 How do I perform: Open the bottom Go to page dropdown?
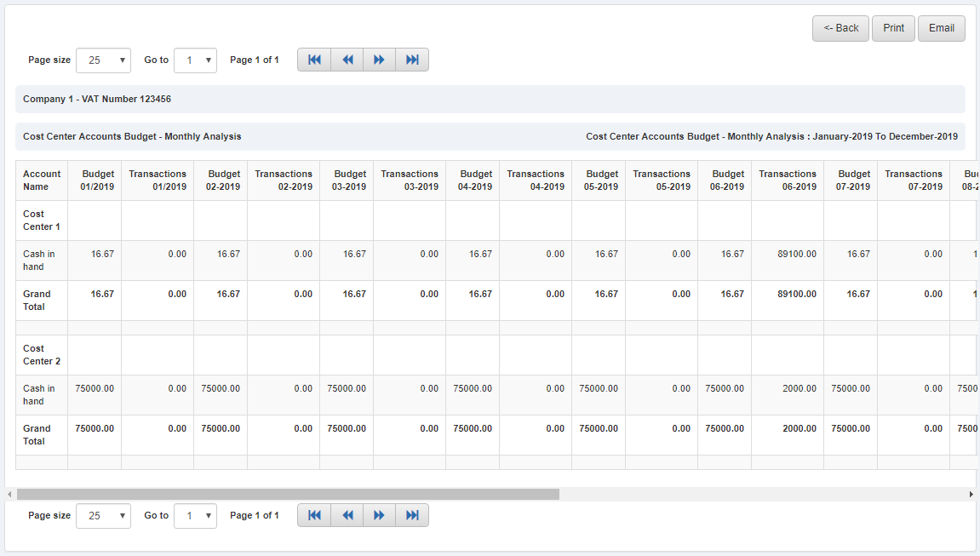click(195, 515)
